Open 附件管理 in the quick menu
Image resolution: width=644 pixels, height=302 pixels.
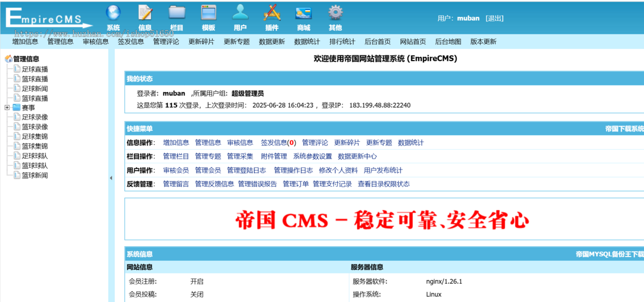coord(274,157)
